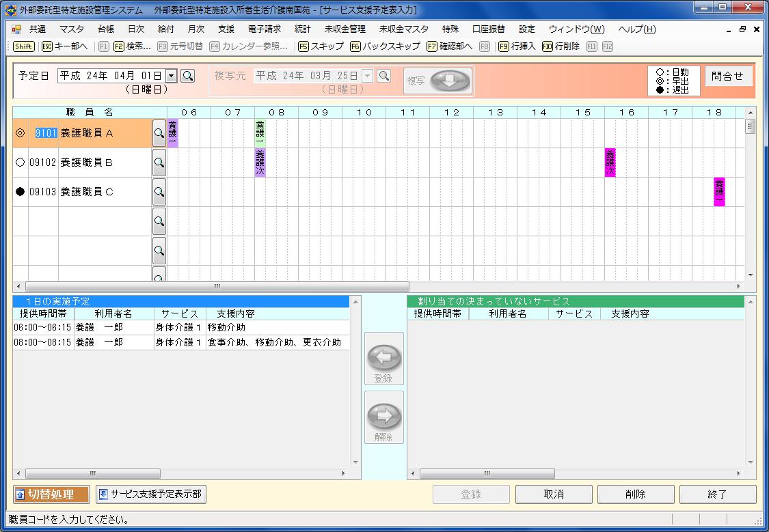Click the 切替処理 button
The height and width of the screenshot is (532, 769).
pyautogui.click(x=52, y=494)
